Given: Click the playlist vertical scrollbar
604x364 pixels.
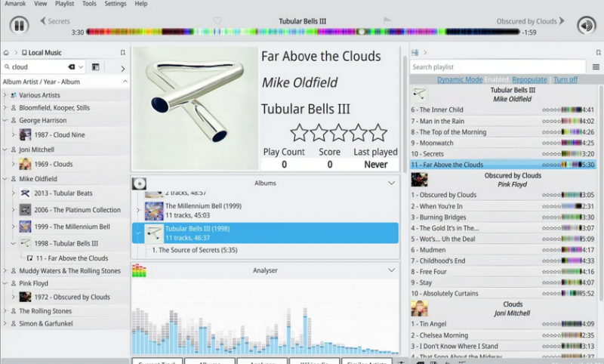Looking at the screenshot, I should 600,193.
